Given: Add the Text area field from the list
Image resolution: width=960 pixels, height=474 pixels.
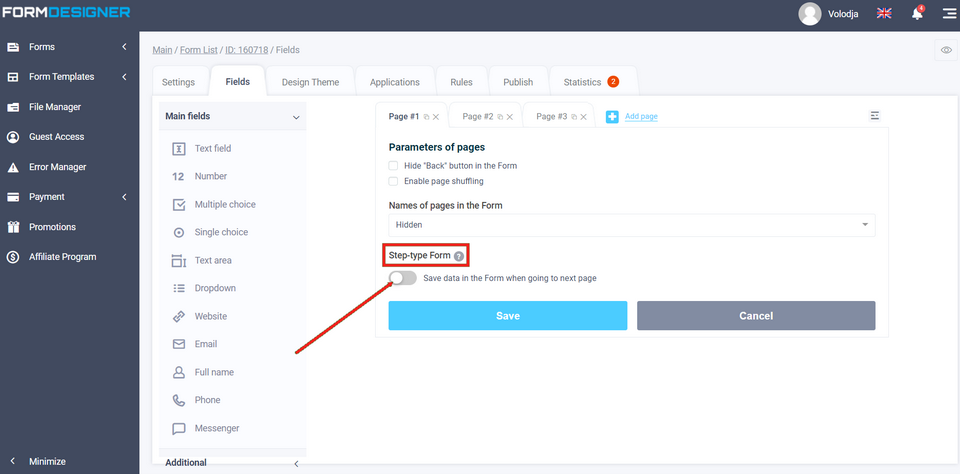Looking at the screenshot, I should (x=212, y=260).
